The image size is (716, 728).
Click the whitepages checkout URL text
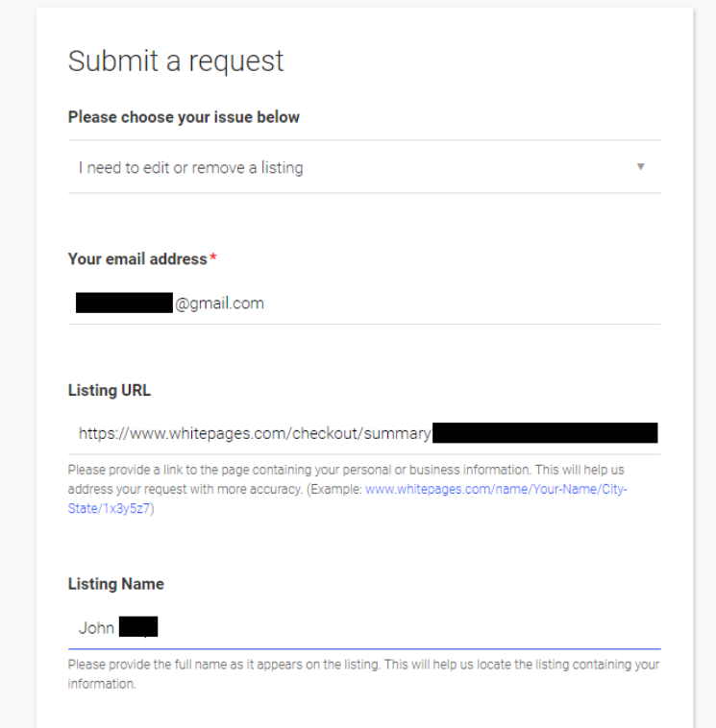click(x=255, y=433)
